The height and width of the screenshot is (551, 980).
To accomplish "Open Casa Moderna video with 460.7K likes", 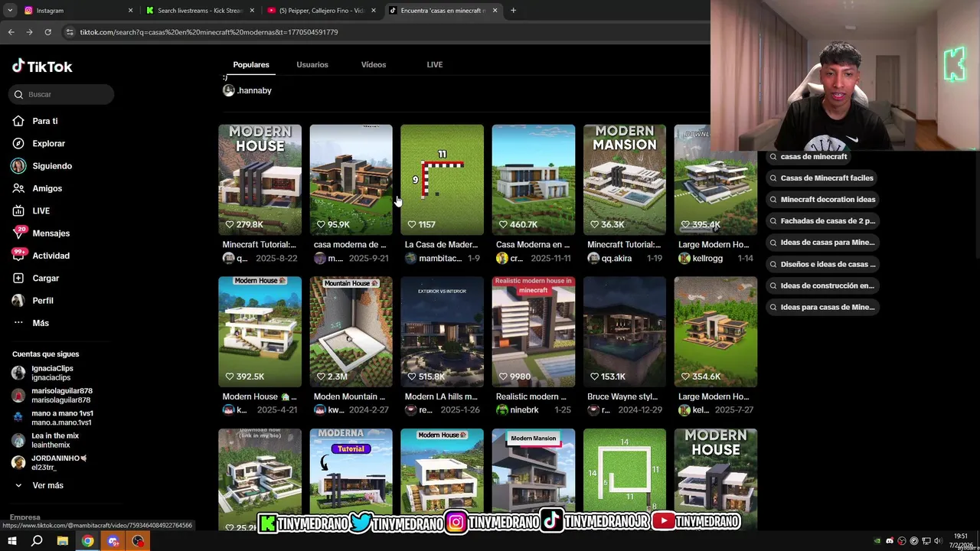I will [534, 180].
